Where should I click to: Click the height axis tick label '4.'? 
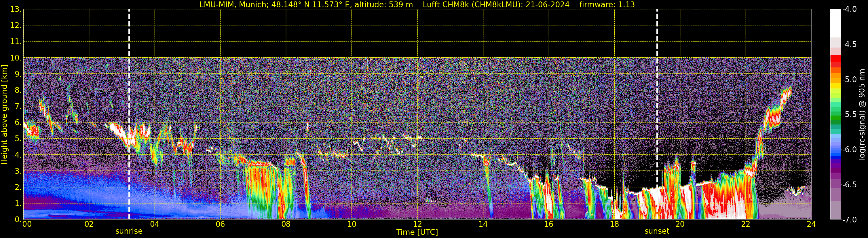tap(18, 155)
